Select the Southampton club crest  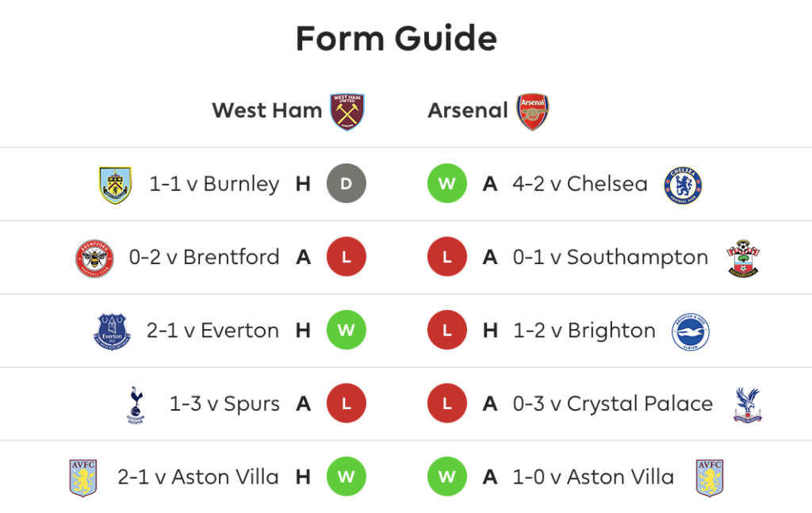coord(743,258)
